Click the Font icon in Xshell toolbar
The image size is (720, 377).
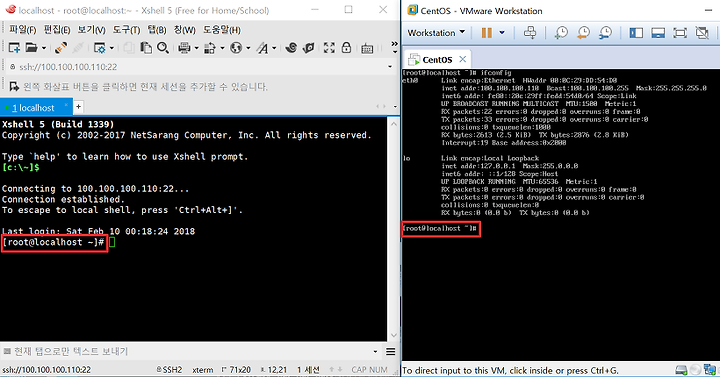point(262,48)
